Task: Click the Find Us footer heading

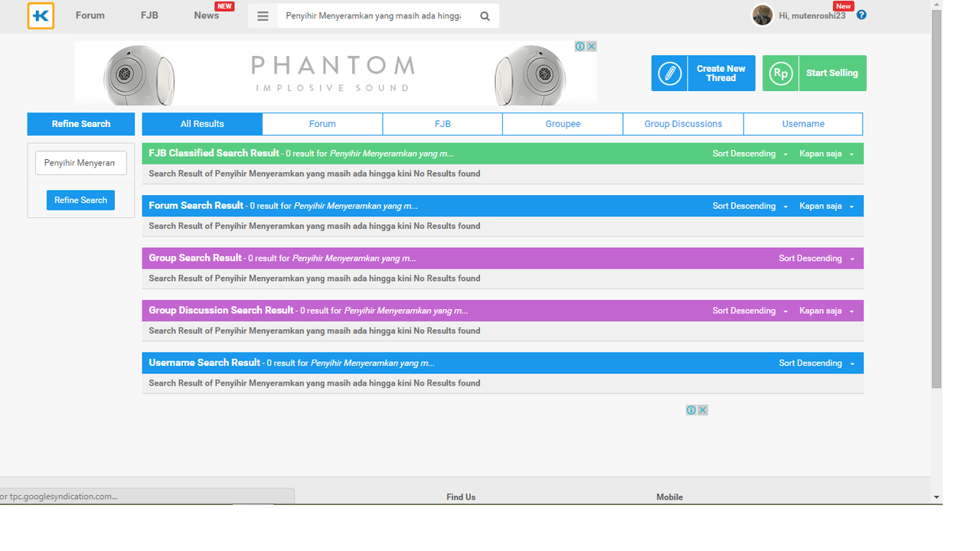Action: click(461, 497)
